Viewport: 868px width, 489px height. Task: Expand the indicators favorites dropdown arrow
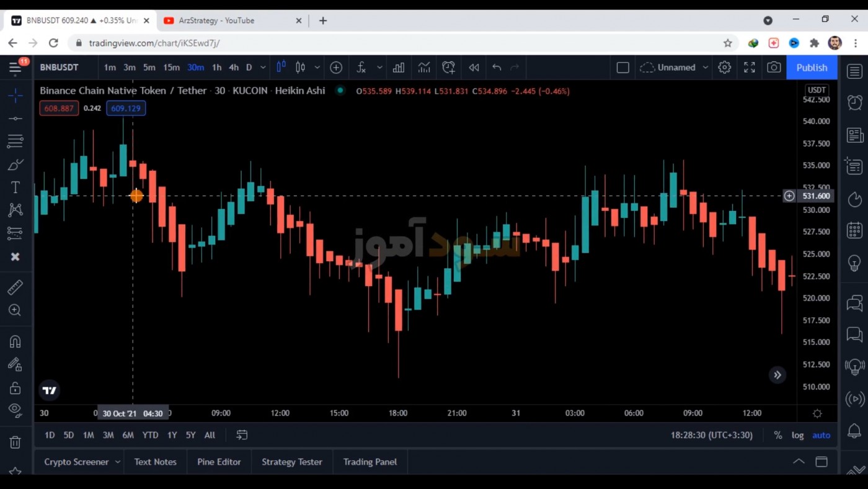click(379, 68)
